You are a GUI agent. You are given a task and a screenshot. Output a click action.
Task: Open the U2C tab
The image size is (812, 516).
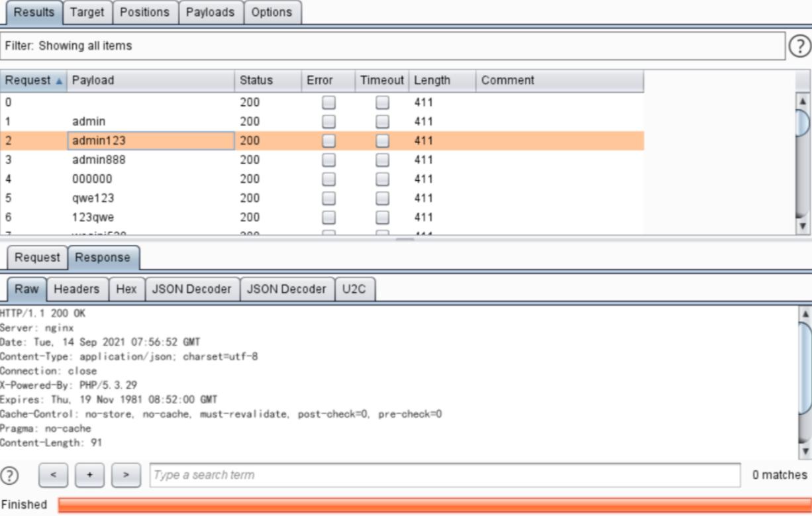point(354,289)
